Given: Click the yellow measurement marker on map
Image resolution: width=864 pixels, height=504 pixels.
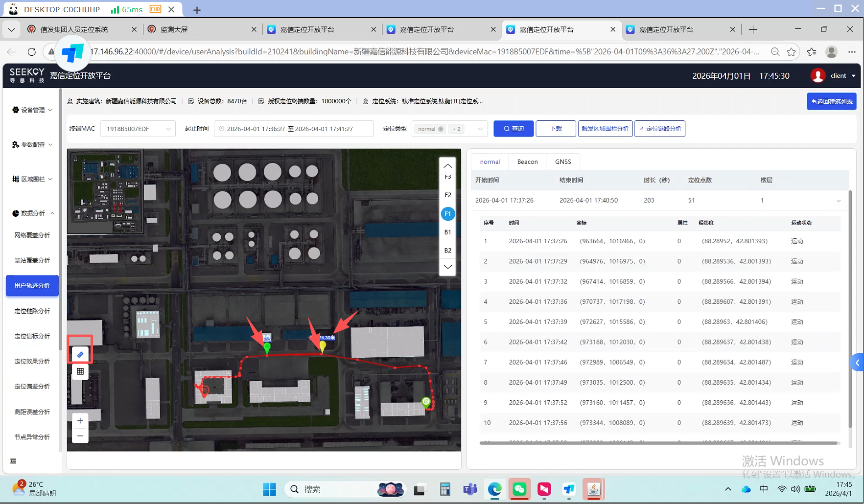Looking at the screenshot, I should [323, 346].
